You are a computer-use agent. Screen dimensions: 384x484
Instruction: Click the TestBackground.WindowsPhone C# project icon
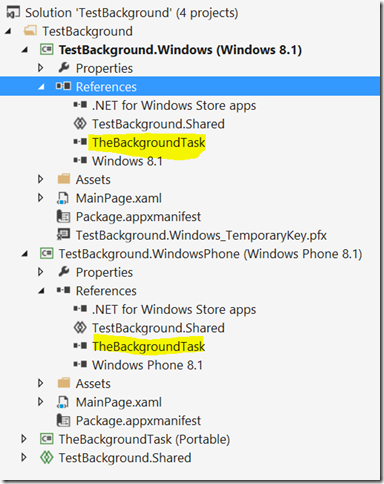[46, 254]
